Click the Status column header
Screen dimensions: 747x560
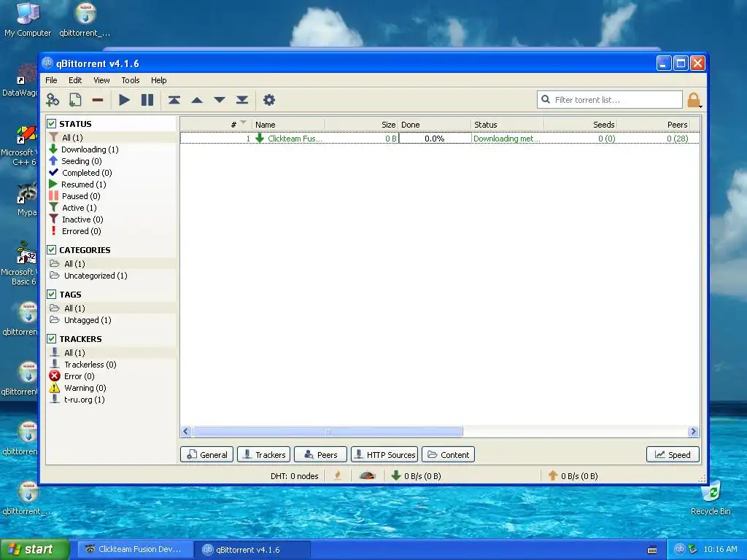(x=508, y=124)
